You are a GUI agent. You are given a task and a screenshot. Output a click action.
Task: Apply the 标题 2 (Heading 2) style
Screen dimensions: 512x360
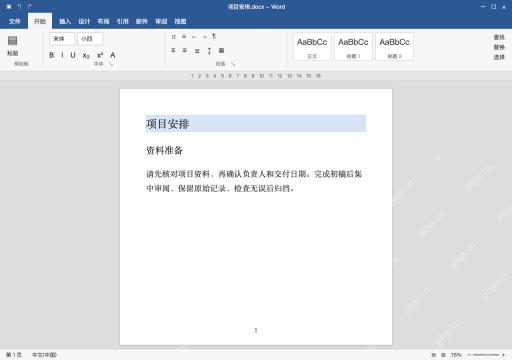click(395, 46)
